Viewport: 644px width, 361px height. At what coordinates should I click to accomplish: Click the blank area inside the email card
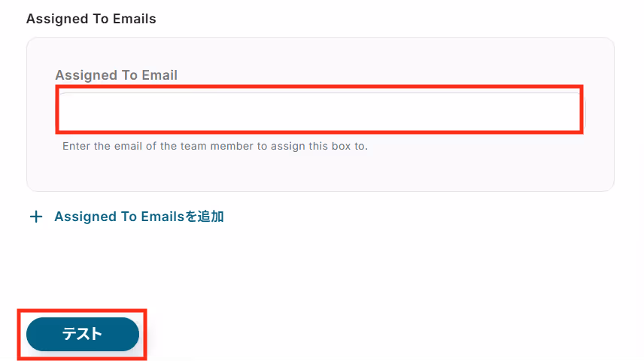pos(320,172)
